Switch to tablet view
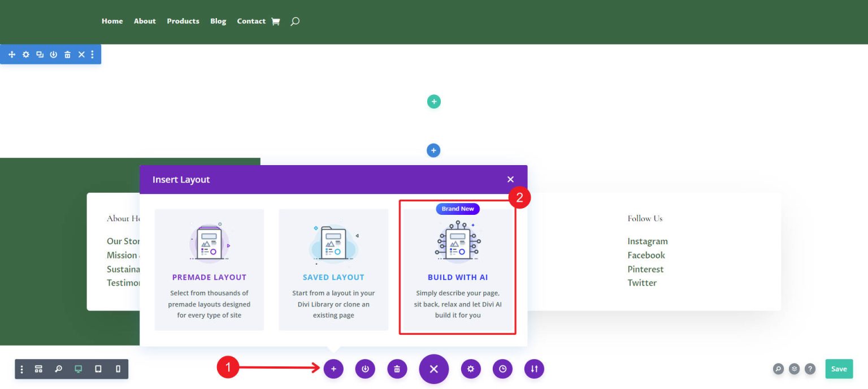 tap(98, 369)
